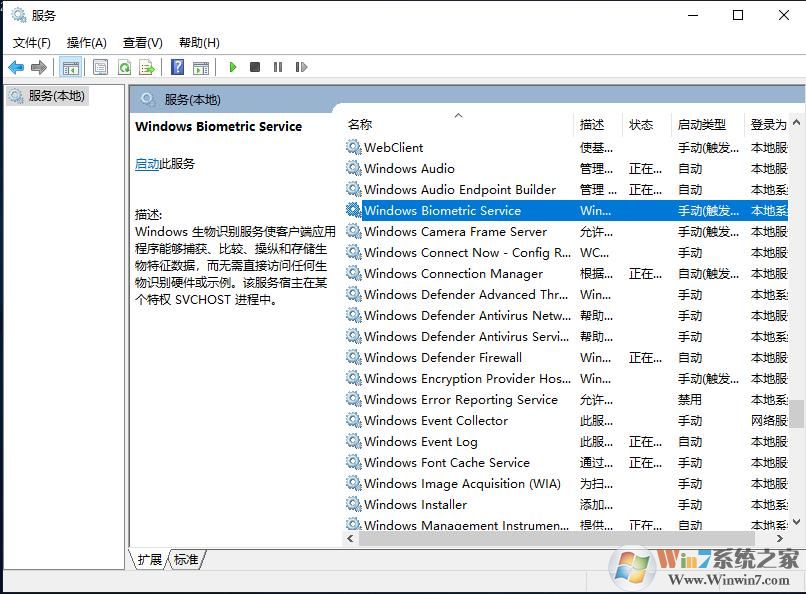Click 禁用 startup type of Error Reporting
The width and height of the screenshot is (806, 594).
pyautogui.click(x=689, y=399)
